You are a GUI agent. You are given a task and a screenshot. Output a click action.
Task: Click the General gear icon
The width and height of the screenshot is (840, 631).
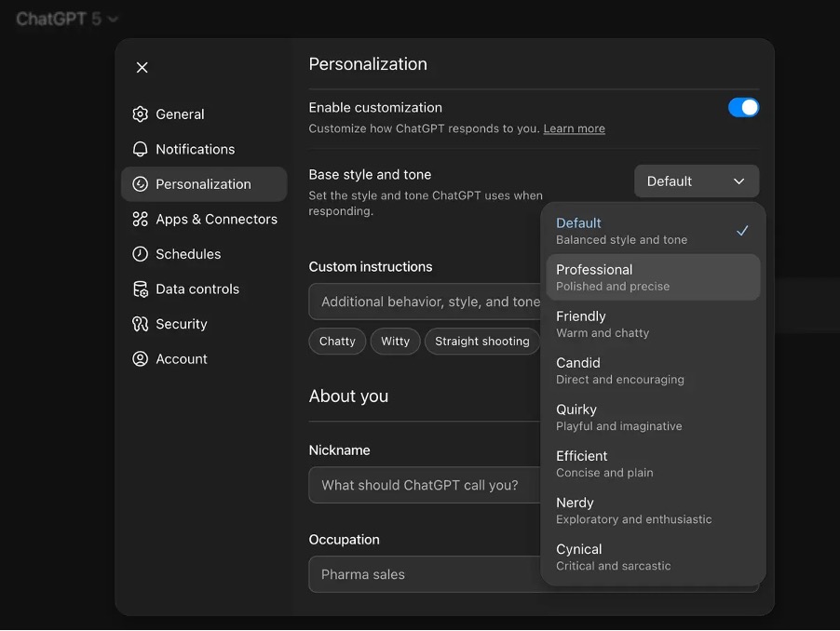(141, 114)
